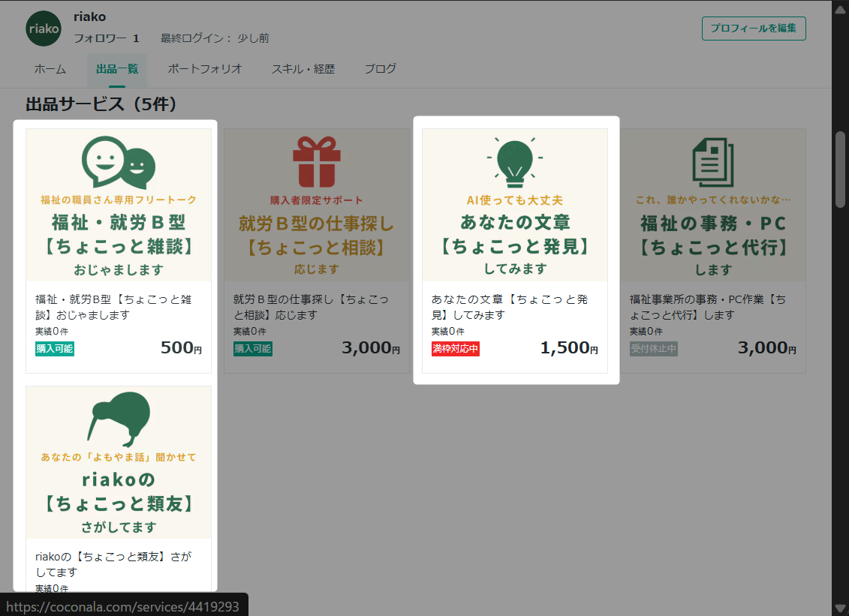The image size is (849, 616).
Task: Click the プロフィールを編集 button
Action: click(754, 29)
